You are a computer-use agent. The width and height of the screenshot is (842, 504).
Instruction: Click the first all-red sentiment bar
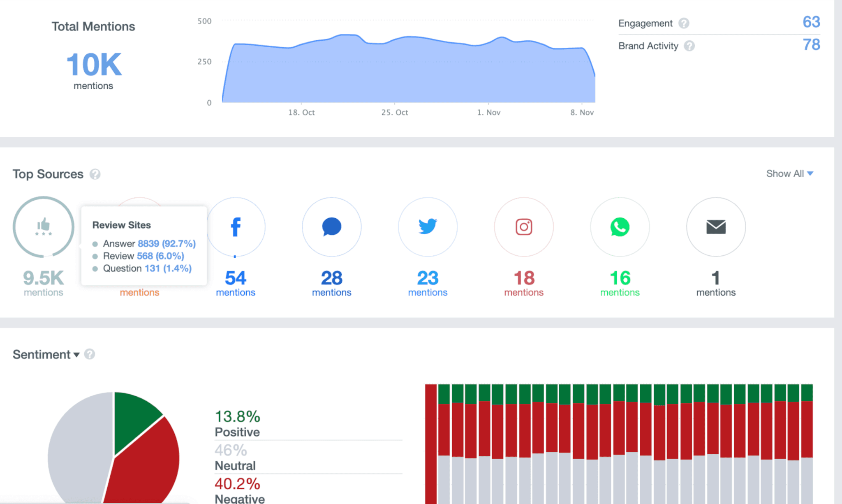coord(430,444)
